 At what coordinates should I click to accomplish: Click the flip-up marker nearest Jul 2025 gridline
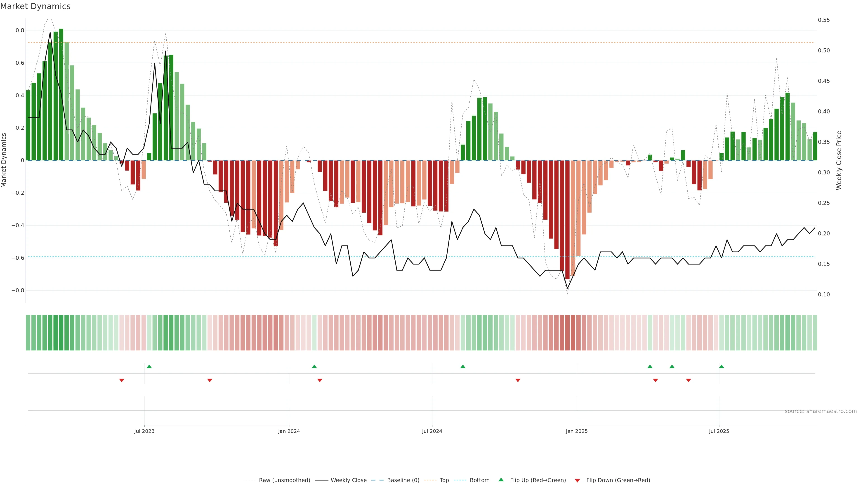click(722, 366)
